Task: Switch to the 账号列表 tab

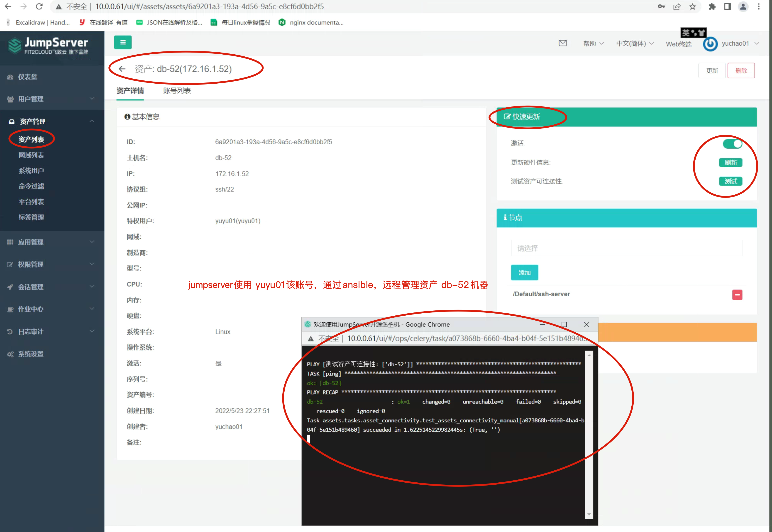Action: [177, 91]
